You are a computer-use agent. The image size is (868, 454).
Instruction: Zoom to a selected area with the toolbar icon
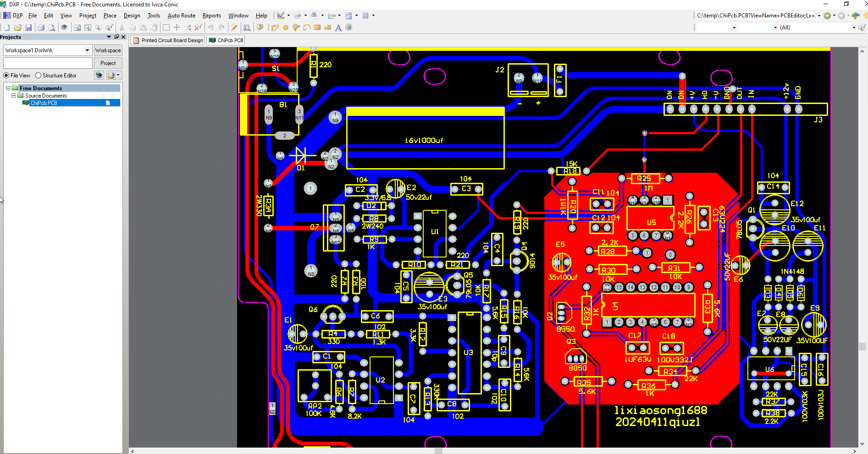coord(88,27)
